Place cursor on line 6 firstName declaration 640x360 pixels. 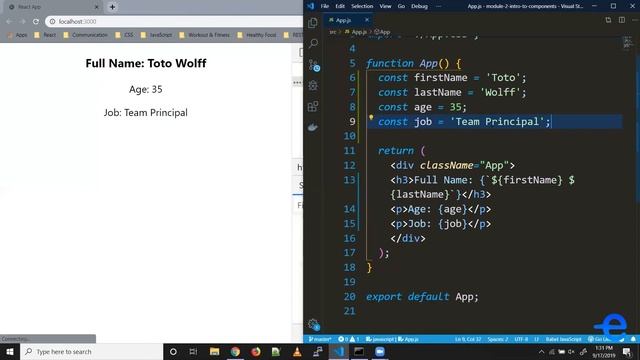point(452,78)
